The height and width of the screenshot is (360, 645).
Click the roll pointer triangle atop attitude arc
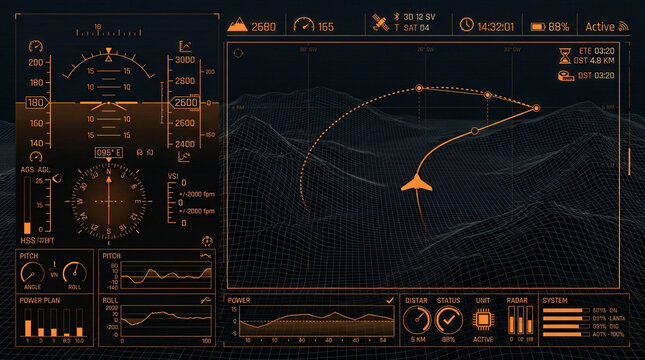108,51
